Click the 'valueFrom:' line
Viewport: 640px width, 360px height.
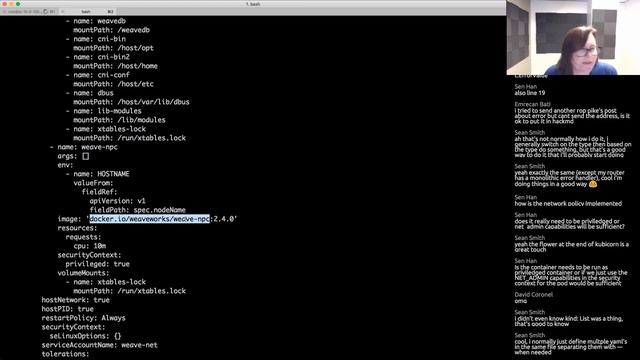point(93,183)
